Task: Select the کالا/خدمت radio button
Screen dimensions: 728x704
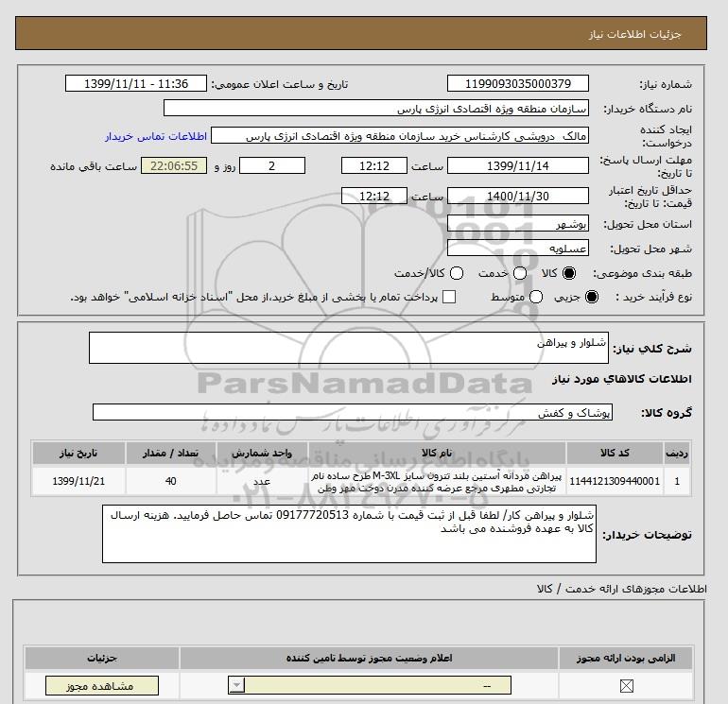Action: [457, 273]
